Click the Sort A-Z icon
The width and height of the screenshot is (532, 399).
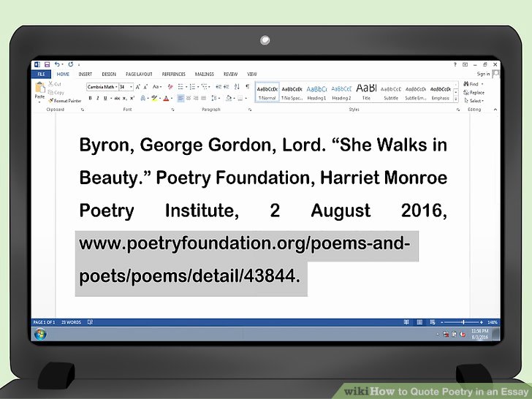[237, 87]
